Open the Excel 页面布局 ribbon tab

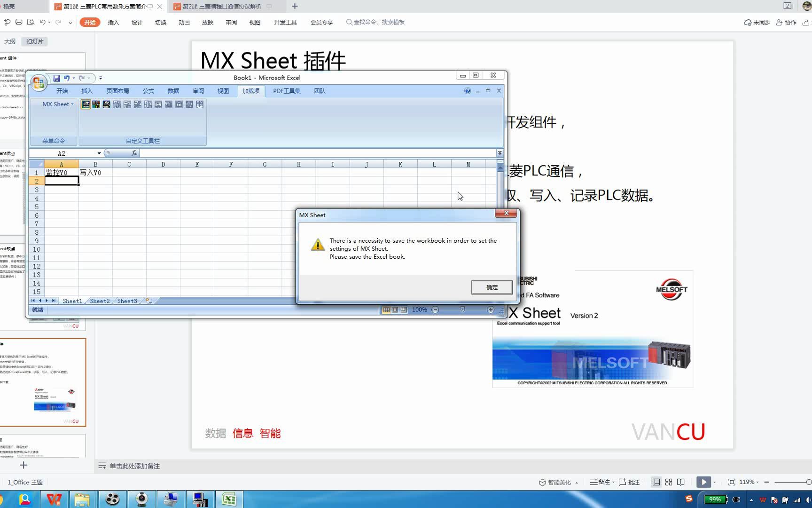pyautogui.click(x=117, y=91)
